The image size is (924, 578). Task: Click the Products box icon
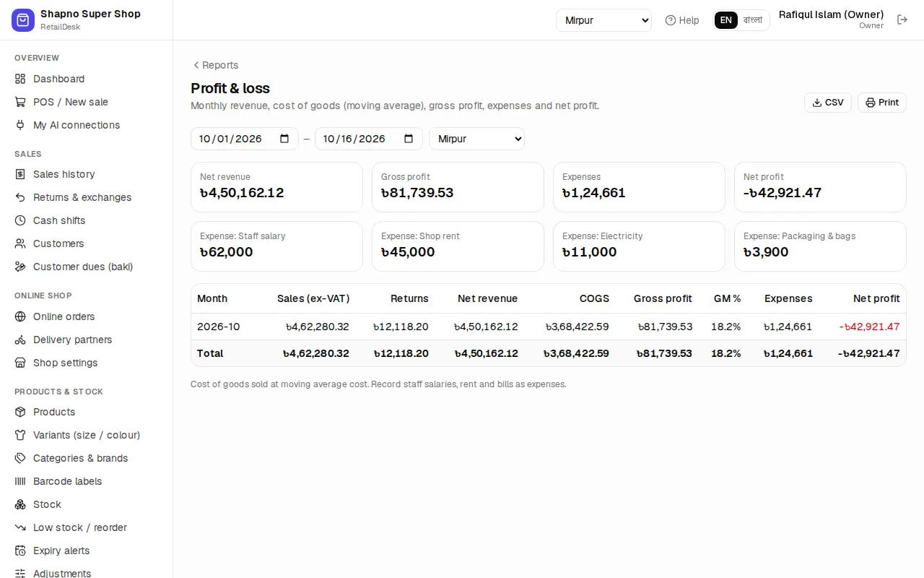pos(20,412)
